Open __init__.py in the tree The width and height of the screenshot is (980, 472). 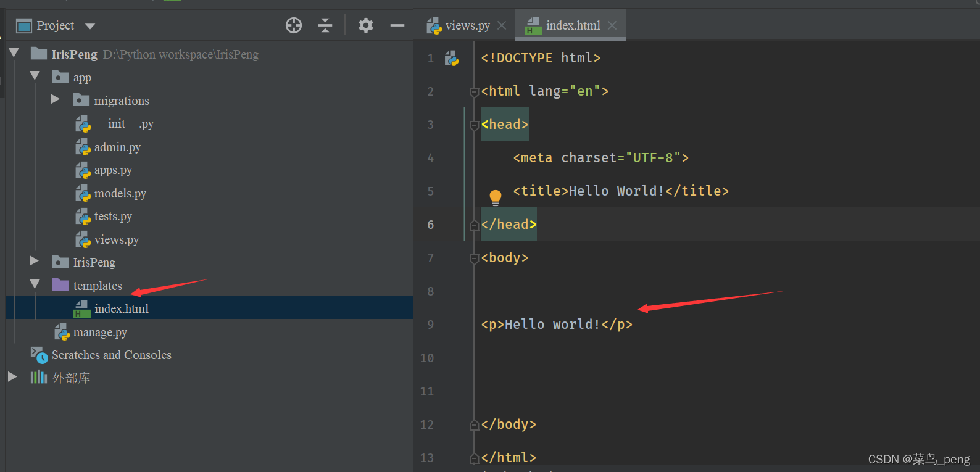124,124
